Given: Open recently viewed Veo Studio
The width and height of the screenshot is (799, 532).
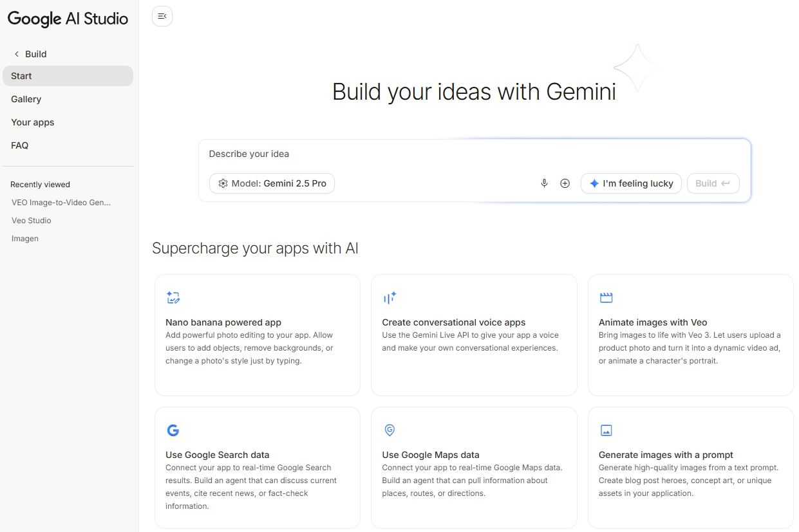Looking at the screenshot, I should (32, 220).
